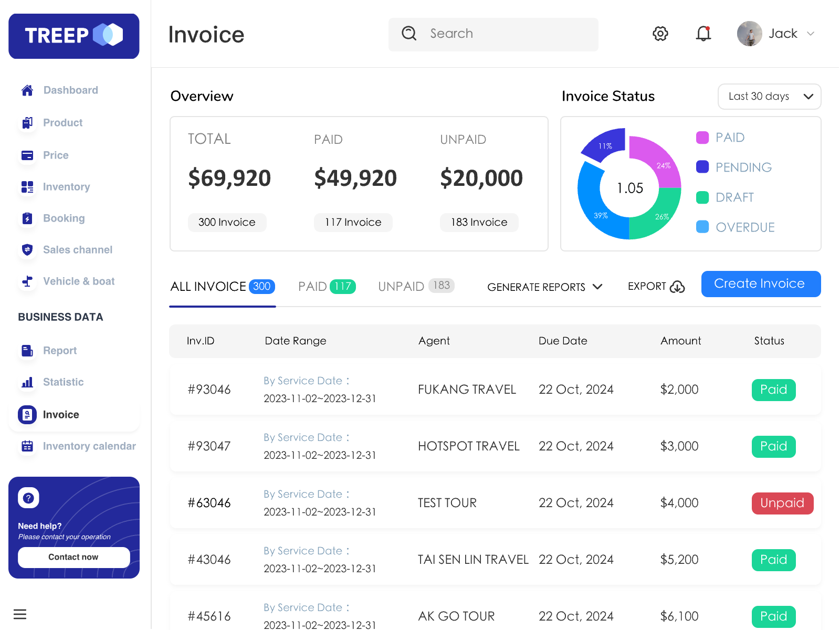Click the Invoice sidebar icon
840x630 pixels.
tap(27, 415)
